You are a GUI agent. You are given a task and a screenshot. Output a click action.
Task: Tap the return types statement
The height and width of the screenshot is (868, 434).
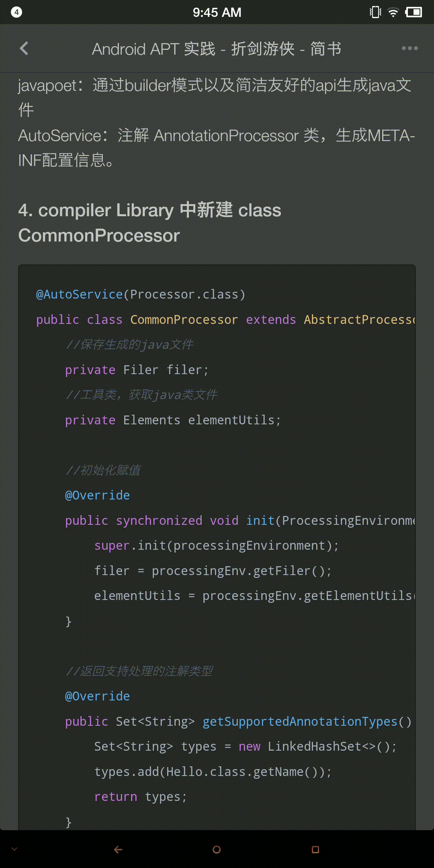point(141,797)
